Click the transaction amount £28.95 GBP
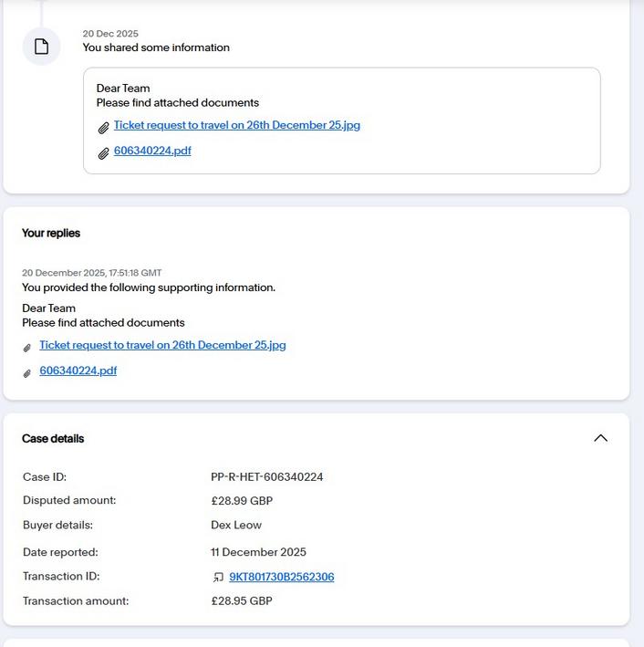This screenshot has height=647, width=644. [x=242, y=601]
